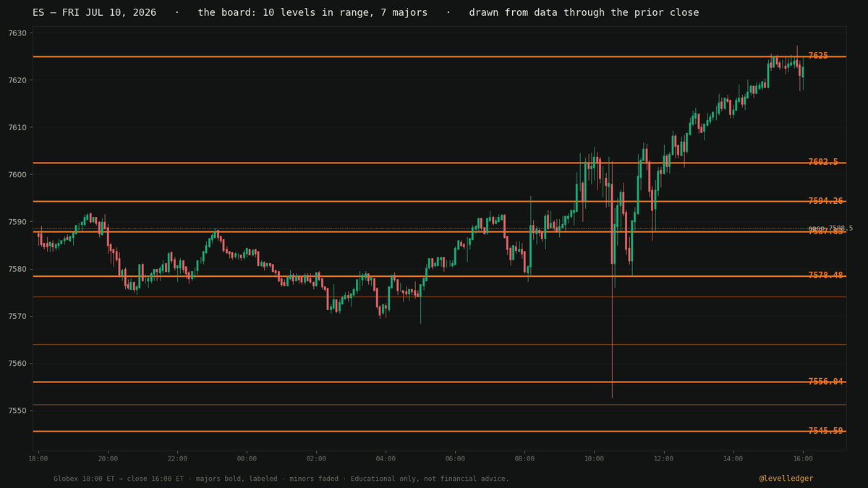Viewport: 868px width, 488px height.
Task: Click the 7602.5 level label
Action: click(x=823, y=162)
